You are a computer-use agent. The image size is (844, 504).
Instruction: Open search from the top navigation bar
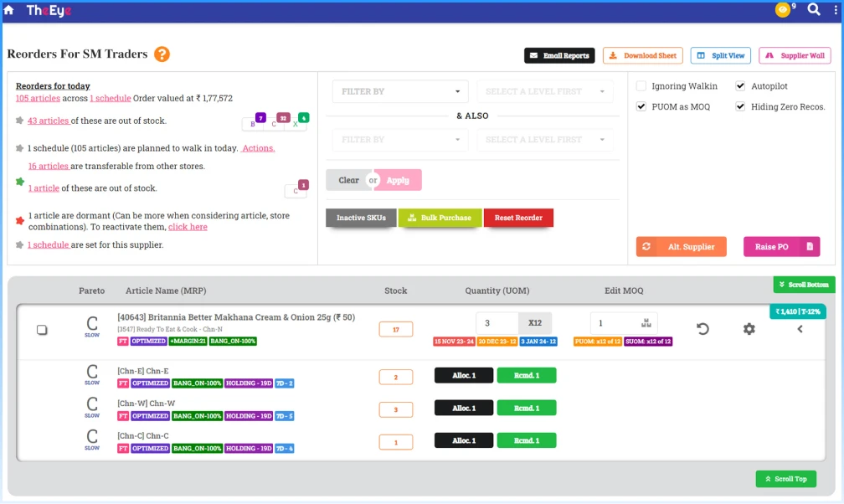[x=814, y=10]
